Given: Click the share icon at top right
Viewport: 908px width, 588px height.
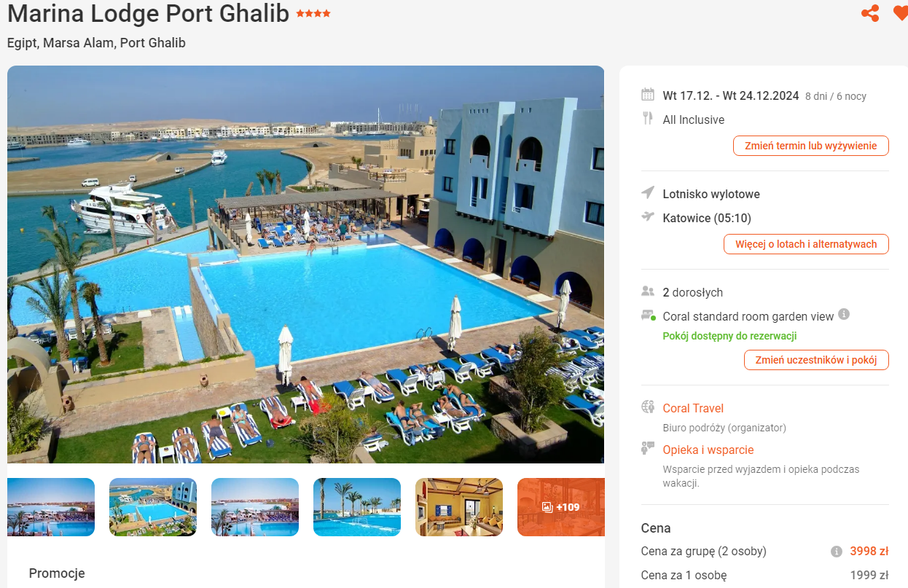Looking at the screenshot, I should (869, 13).
